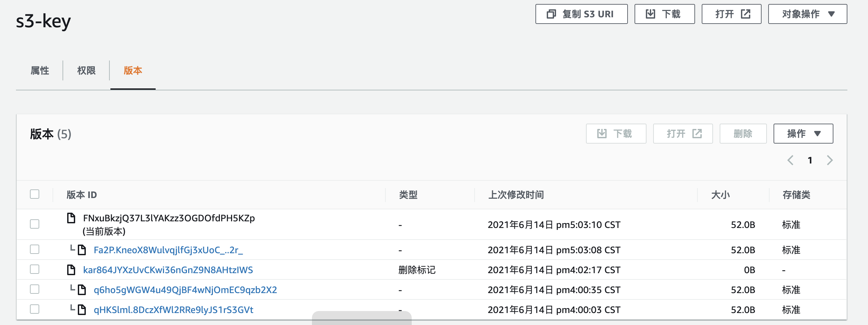
Task: Click file icon beside Fa2P.KneoX8WulvqjlfGj3xUoC version
Action: pos(82,250)
